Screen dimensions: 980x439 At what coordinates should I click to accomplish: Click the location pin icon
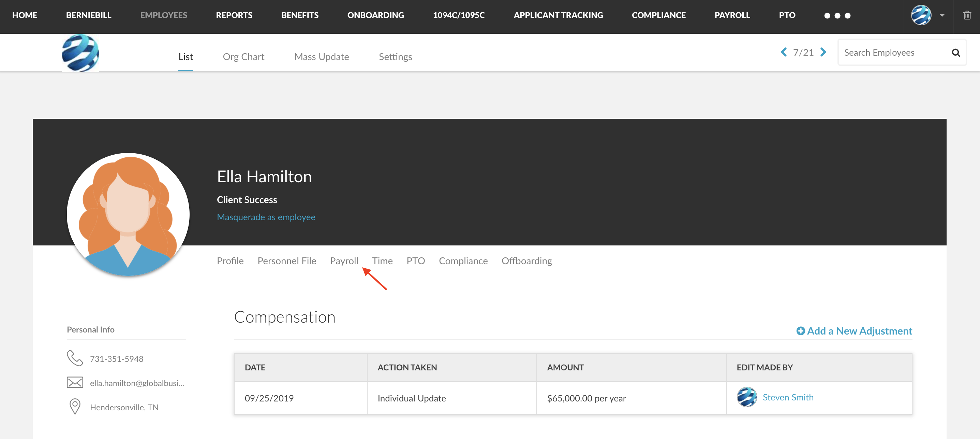tap(75, 407)
